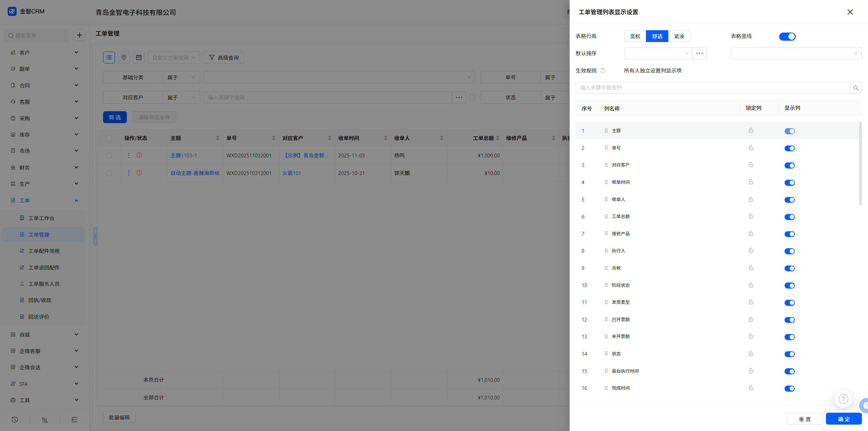Click the 输入关键字搜索列 search field

click(712, 88)
